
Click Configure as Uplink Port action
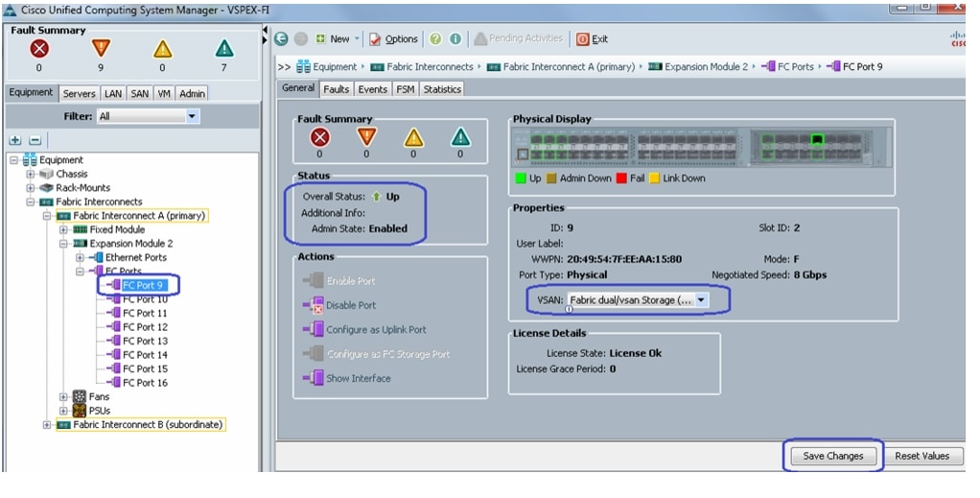(364, 330)
